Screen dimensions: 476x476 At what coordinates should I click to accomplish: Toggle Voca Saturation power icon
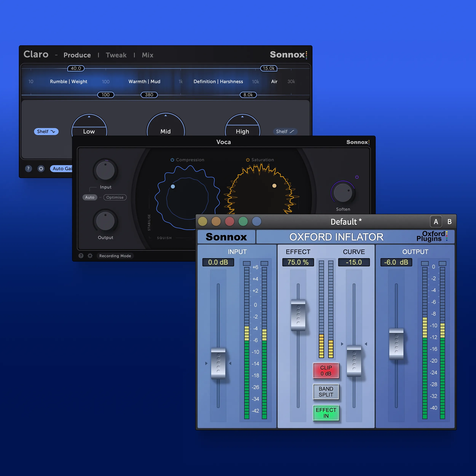click(x=248, y=160)
